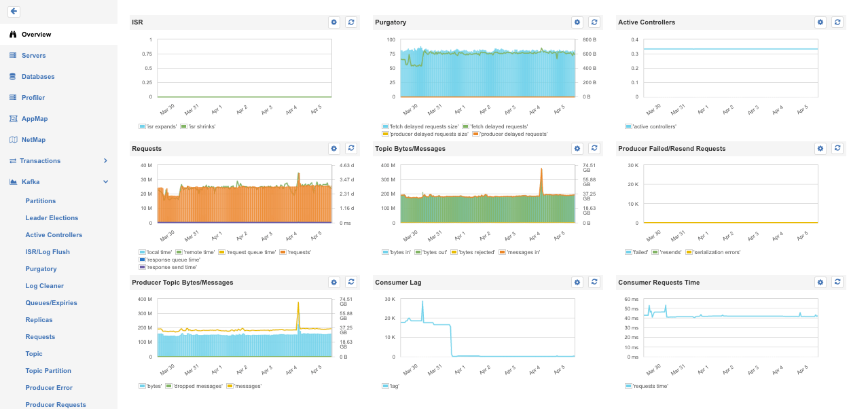Click the NetMap map icon in sidebar

pos(13,140)
